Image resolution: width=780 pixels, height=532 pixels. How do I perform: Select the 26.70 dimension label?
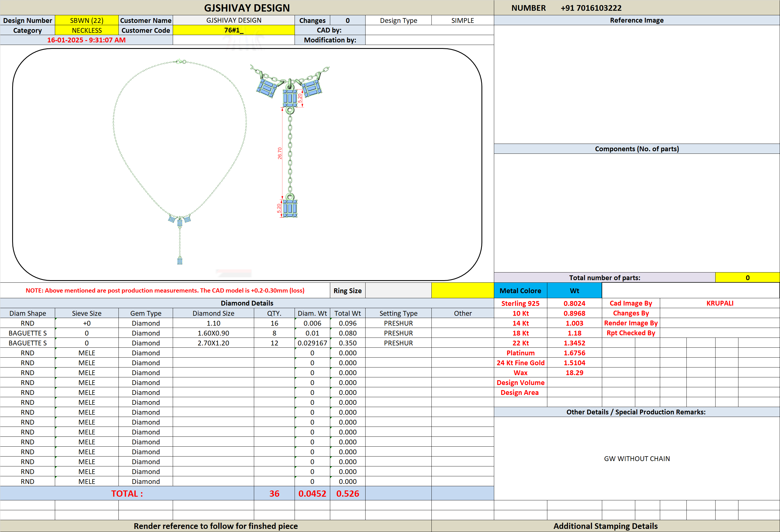pyautogui.click(x=280, y=153)
